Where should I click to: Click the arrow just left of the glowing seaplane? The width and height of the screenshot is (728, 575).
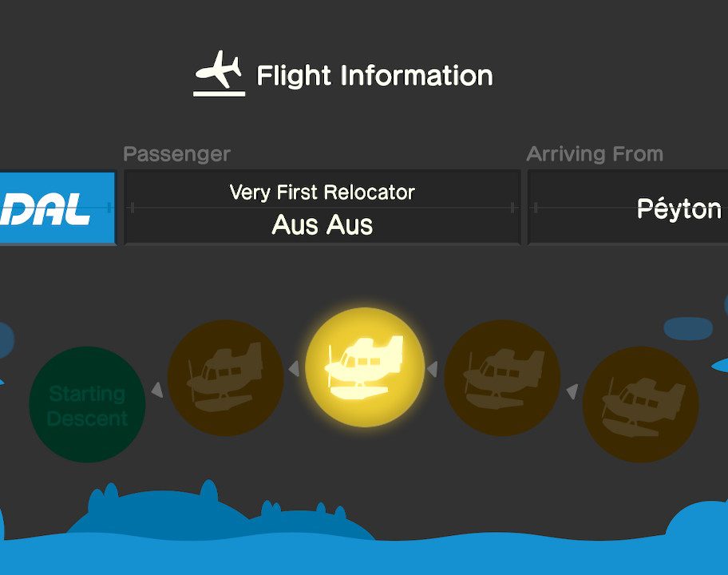(x=294, y=369)
